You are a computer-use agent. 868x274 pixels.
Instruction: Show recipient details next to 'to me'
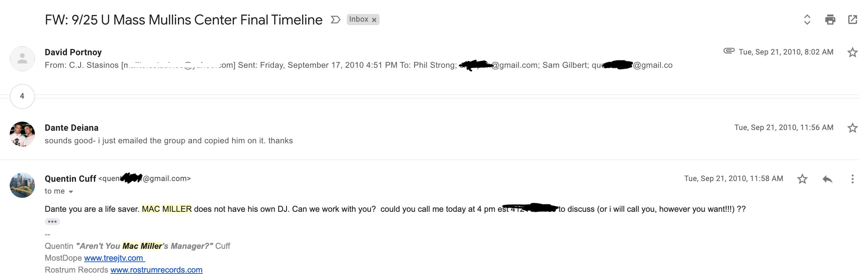tap(71, 192)
